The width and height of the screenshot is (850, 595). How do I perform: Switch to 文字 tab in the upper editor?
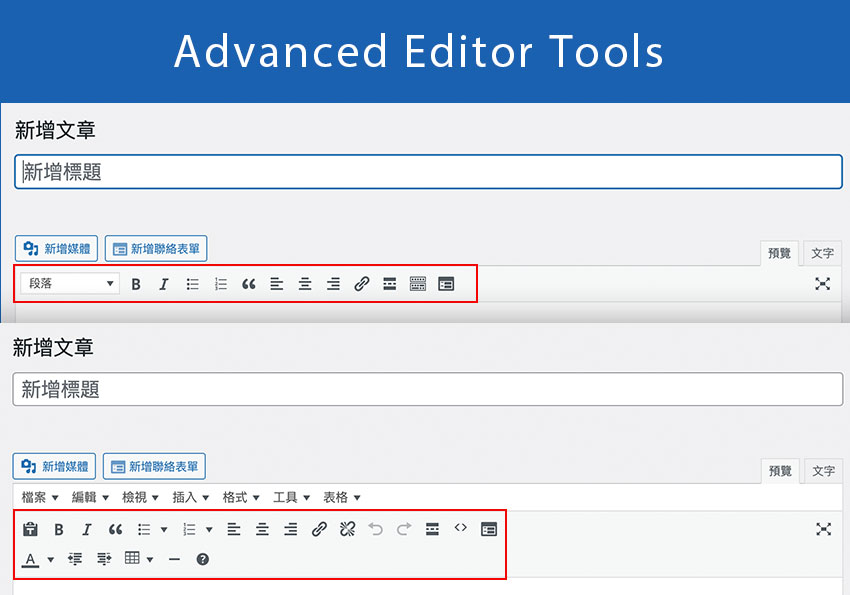point(822,253)
